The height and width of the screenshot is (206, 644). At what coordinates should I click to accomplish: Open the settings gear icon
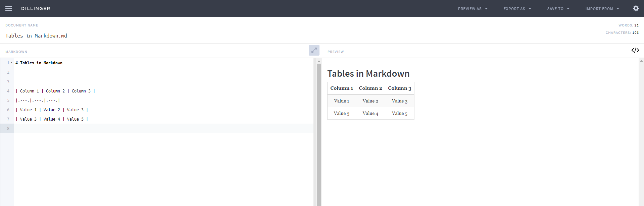click(636, 8)
